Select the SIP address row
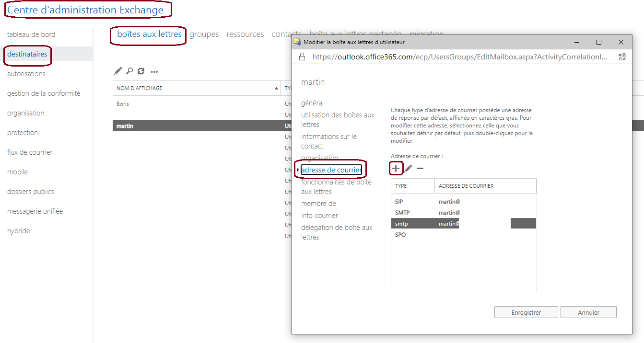644x343 pixels. 464,202
